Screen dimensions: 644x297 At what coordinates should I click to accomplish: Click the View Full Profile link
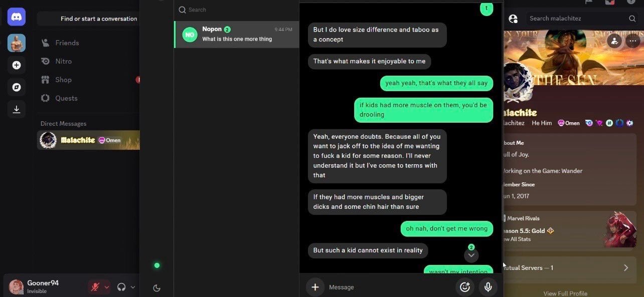coord(565,293)
